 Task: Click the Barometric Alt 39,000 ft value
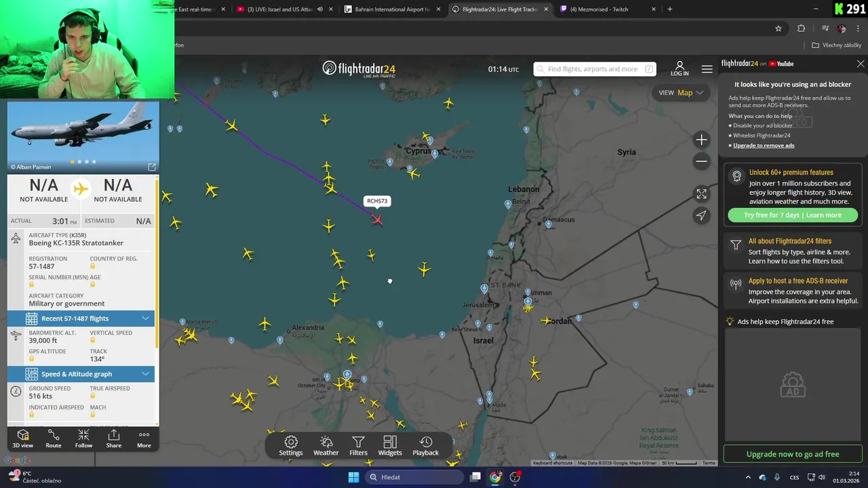[x=43, y=341]
